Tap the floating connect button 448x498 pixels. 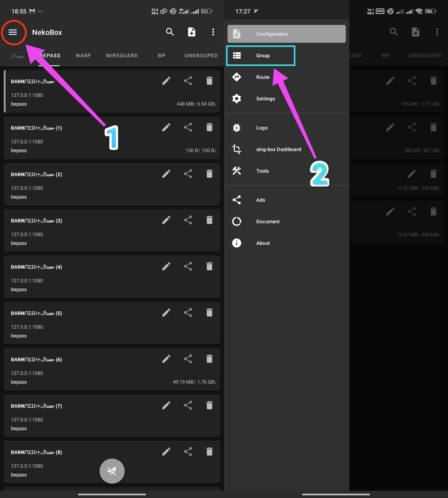pos(112,471)
